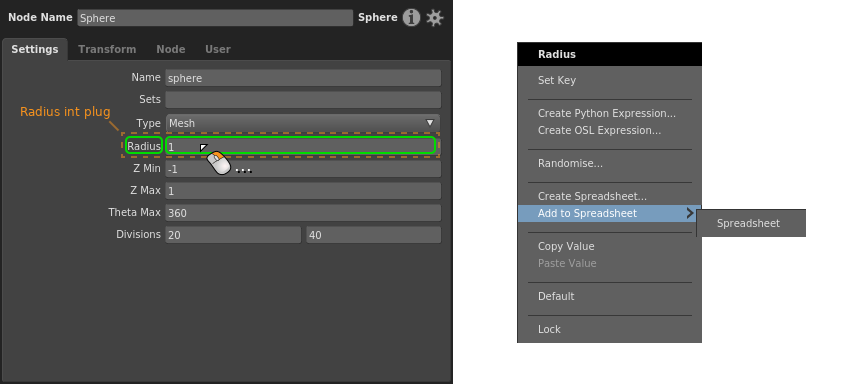Click the Node Name text field
This screenshot has width=850, height=384.
[215, 18]
